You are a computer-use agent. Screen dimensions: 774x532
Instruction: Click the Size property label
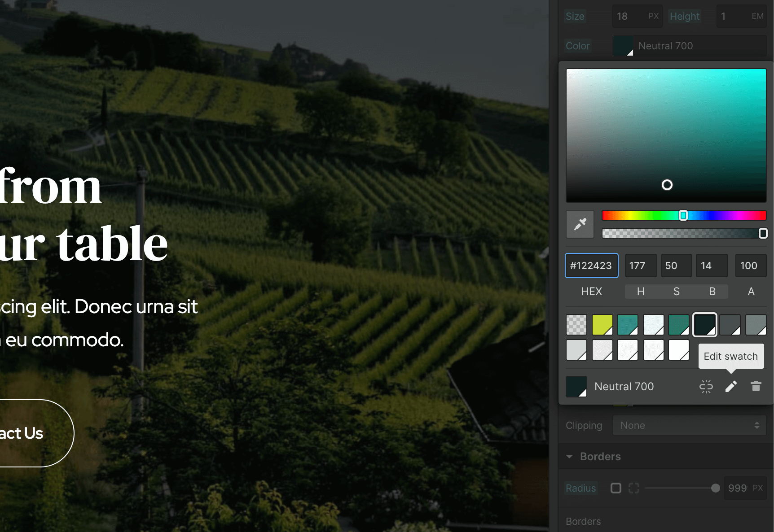click(575, 16)
